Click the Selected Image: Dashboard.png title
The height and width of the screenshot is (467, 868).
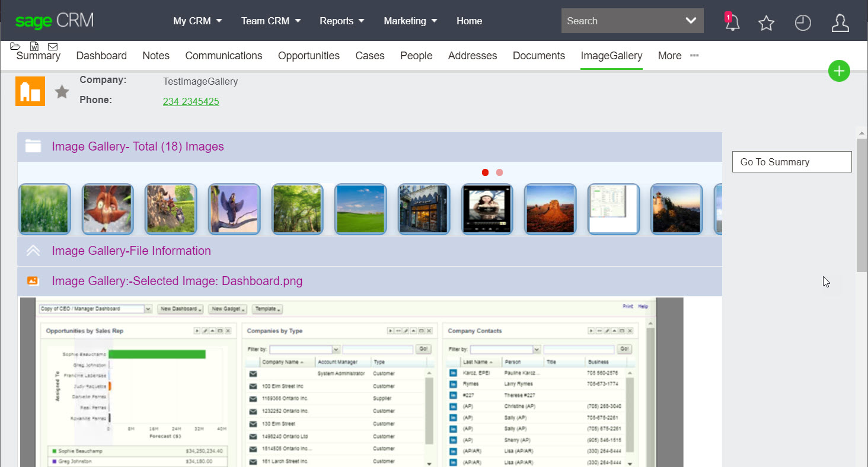click(177, 281)
